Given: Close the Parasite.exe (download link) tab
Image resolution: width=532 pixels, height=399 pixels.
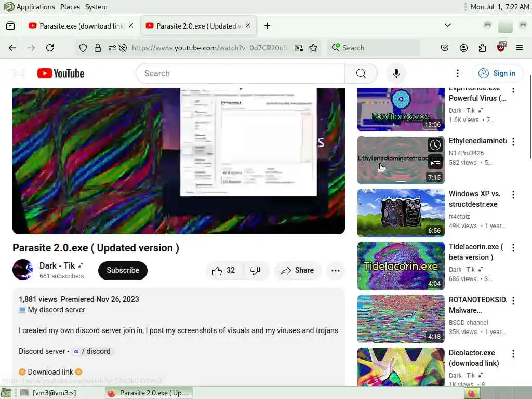Looking at the screenshot, I should point(131,26).
